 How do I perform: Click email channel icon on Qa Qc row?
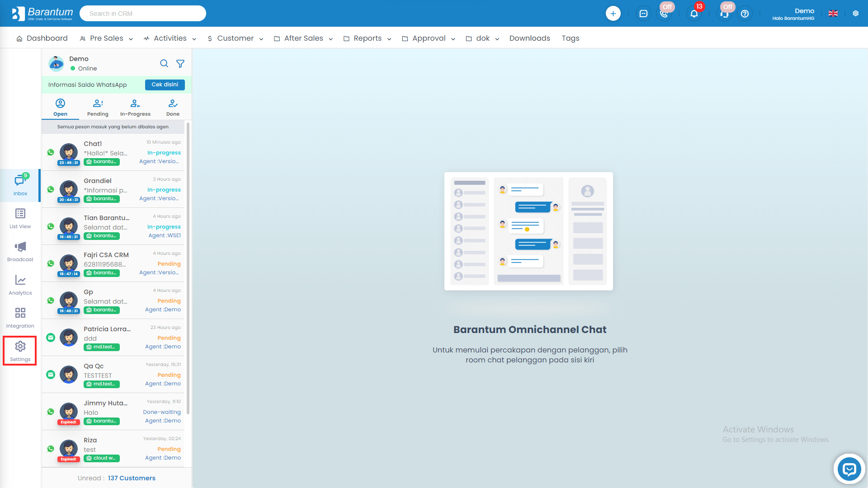click(x=51, y=375)
